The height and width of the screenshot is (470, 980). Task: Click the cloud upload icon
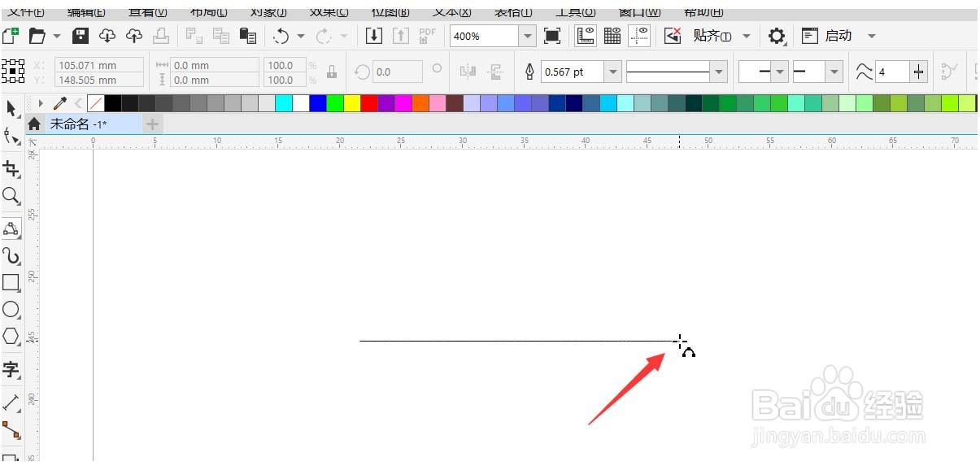click(x=134, y=36)
